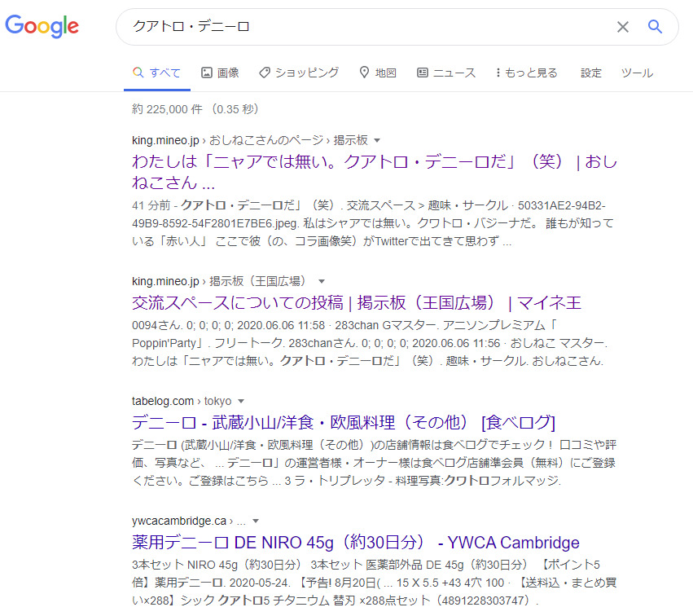Click the 画像 tab picture icon

click(x=207, y=73)
